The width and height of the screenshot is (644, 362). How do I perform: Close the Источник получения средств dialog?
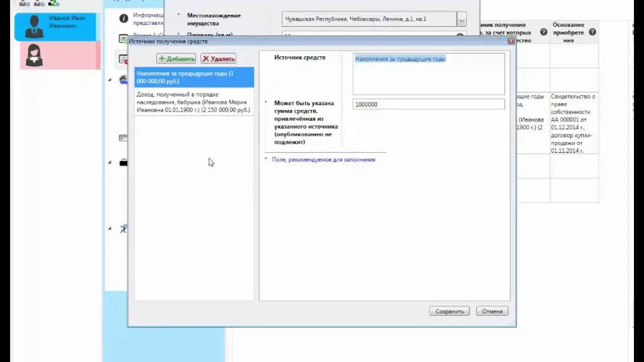click(511, 41)
